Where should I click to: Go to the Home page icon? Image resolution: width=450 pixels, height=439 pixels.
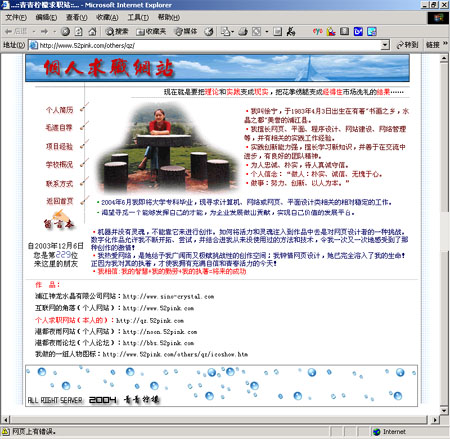click(x=92, y=32)
